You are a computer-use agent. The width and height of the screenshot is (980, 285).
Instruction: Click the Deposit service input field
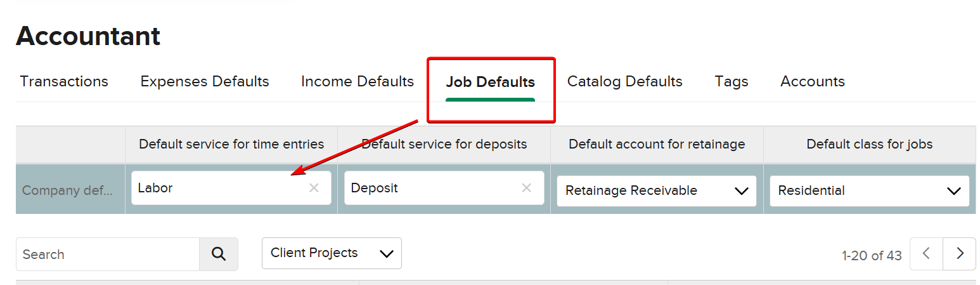[x=431, y=189]
